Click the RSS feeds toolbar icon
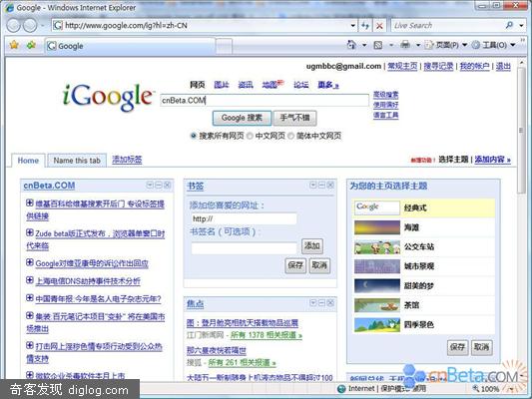Viewport: 532px width, 399px height. pyautogui.click(x=378, y=45)
